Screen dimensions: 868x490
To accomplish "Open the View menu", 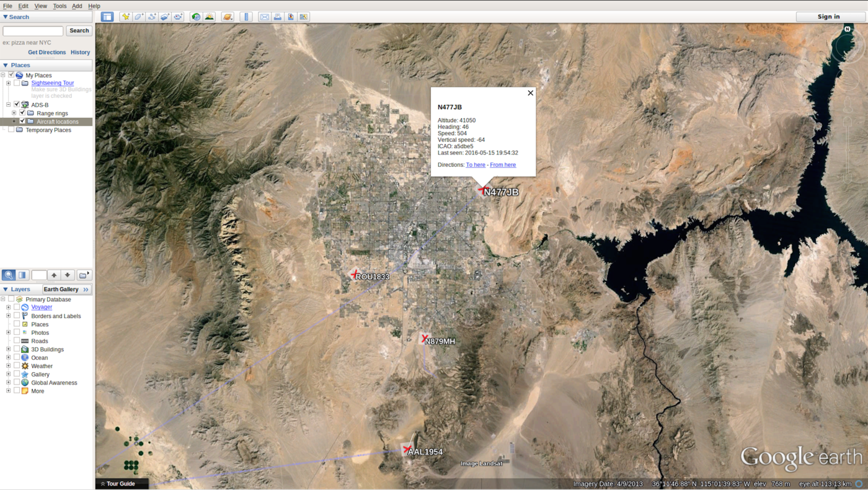I will tap(40, 6).
